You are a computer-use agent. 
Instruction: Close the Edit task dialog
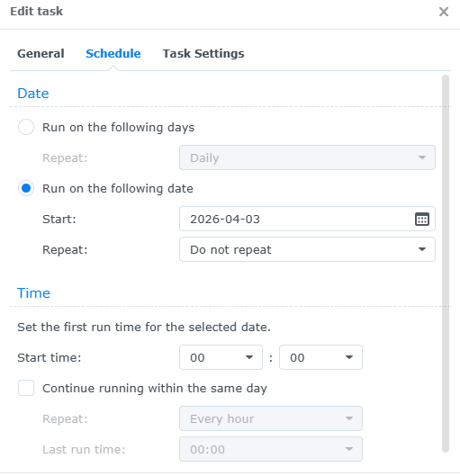pos(444,12)
